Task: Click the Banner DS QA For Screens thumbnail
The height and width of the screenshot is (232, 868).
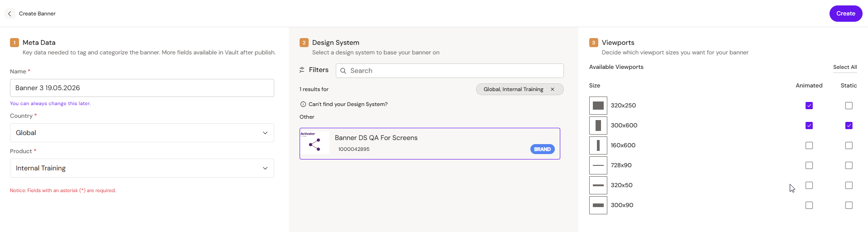Action: click(315, 143)
